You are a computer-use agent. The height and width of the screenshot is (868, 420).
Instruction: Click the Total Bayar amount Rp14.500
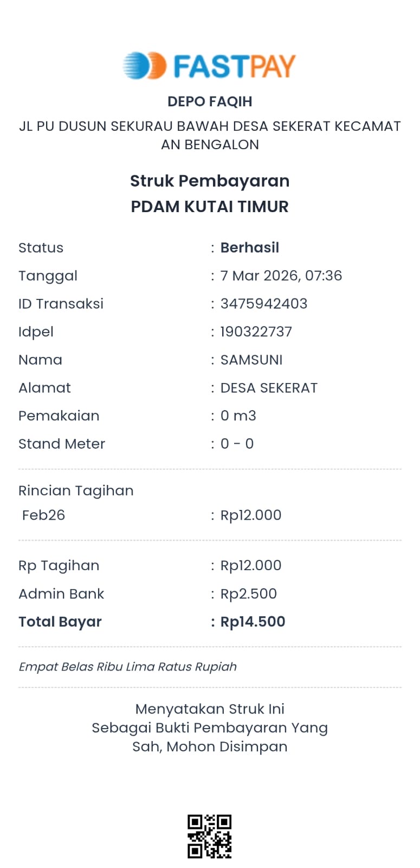click(x=253, y=622)
